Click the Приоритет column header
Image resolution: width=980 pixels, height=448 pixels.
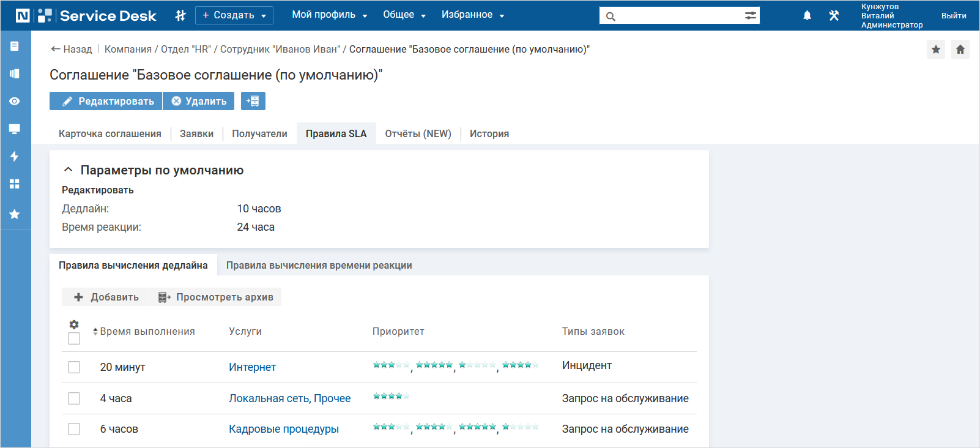(x=398, y=332)
